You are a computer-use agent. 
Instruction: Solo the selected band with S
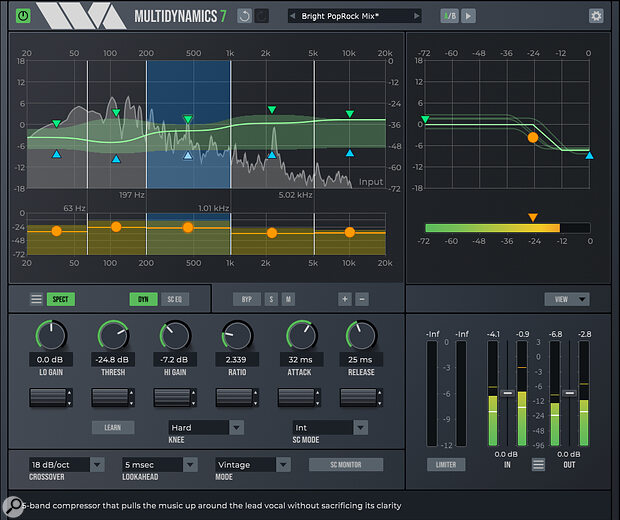coord(271,299)
